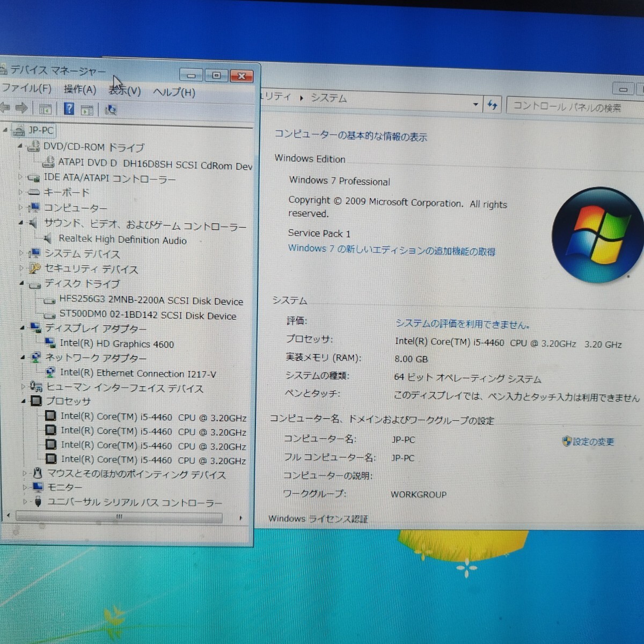644x644 pixels.
Task: Select HFS256G3 2MNB-2200A SCSI Disk Device
Action: [x=151, y=301]
